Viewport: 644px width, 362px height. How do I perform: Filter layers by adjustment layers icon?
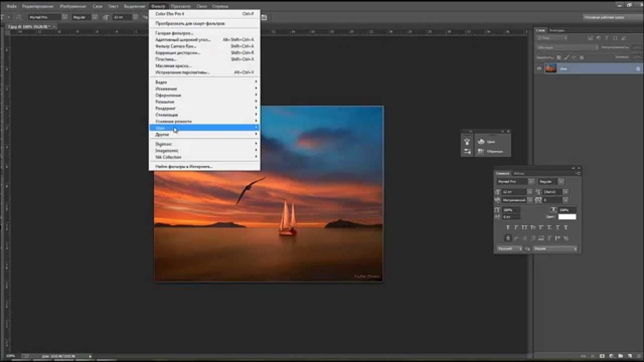(598, 38)
